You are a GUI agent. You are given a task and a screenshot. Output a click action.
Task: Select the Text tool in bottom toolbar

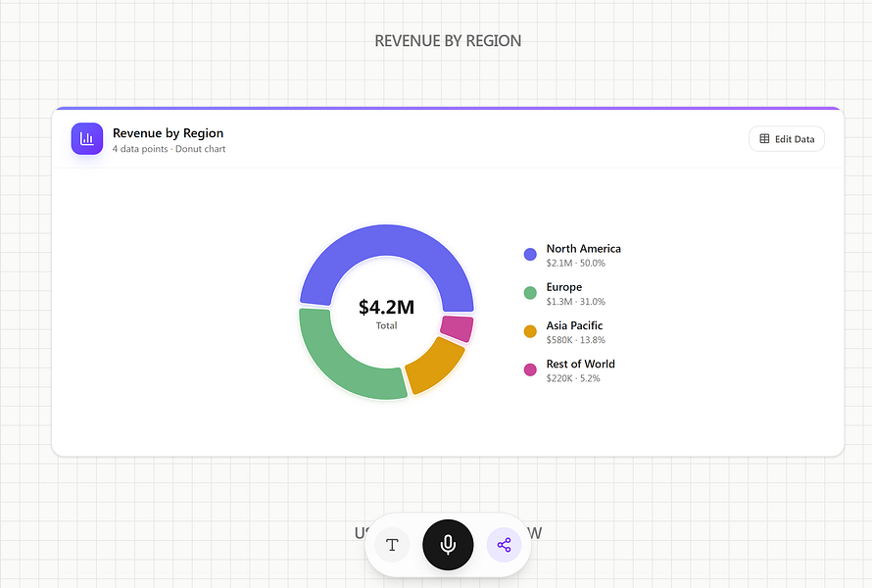pyautogui.click(x=392, y=545)
